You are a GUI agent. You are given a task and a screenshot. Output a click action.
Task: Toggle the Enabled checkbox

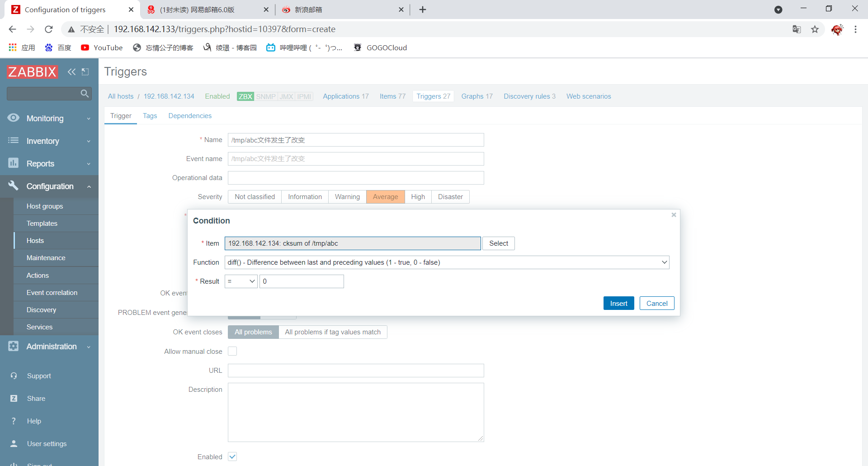point(232,456)
